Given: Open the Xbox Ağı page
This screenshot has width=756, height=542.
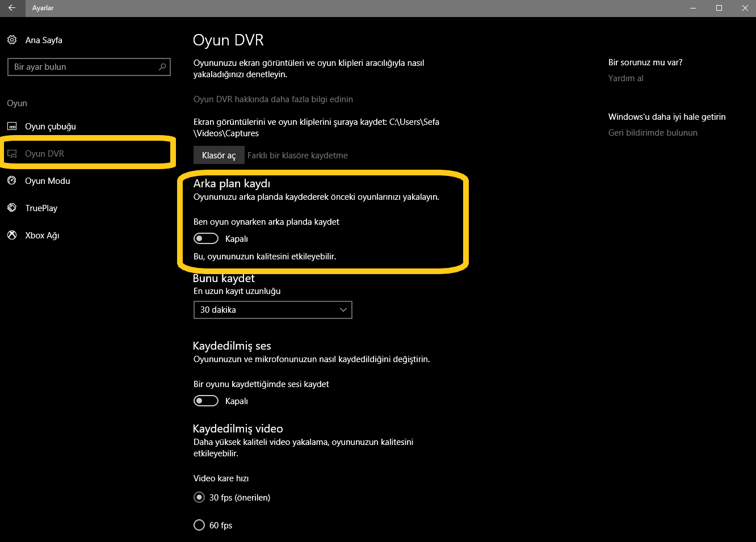Looking at the screenshot, I should click(x=42, y=236).
